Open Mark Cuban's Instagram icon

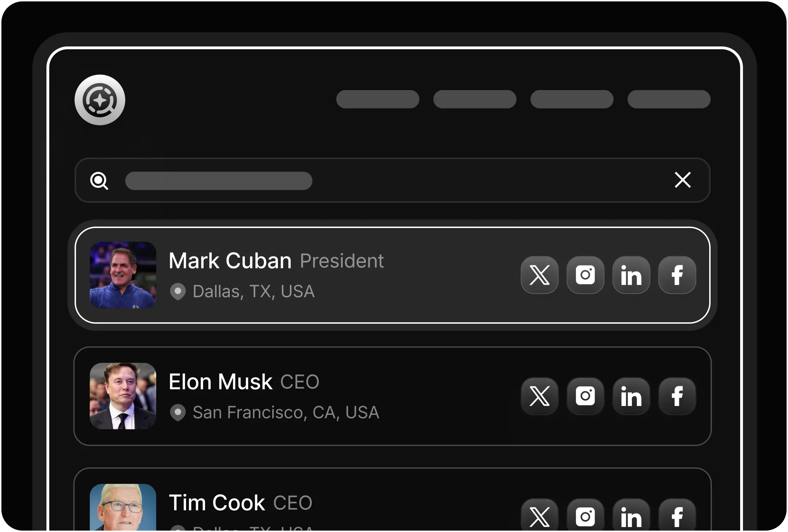coord(585,275)
